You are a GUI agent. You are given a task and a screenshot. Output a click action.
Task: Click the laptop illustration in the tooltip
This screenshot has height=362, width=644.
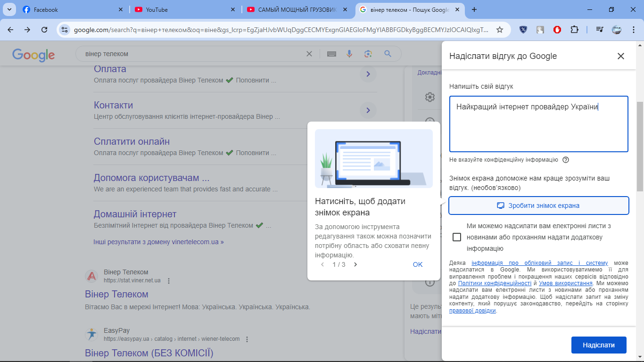point(374,159)
